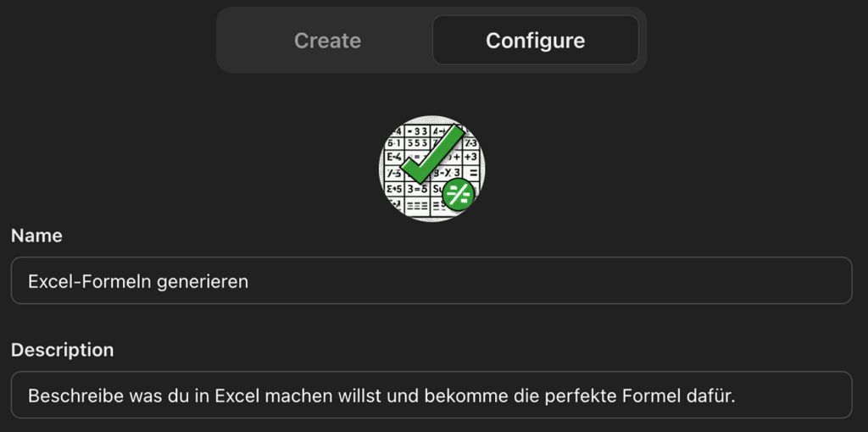Switch to the Create tab
The width and height of the screenshot is (868, 432).
point(327,41)
